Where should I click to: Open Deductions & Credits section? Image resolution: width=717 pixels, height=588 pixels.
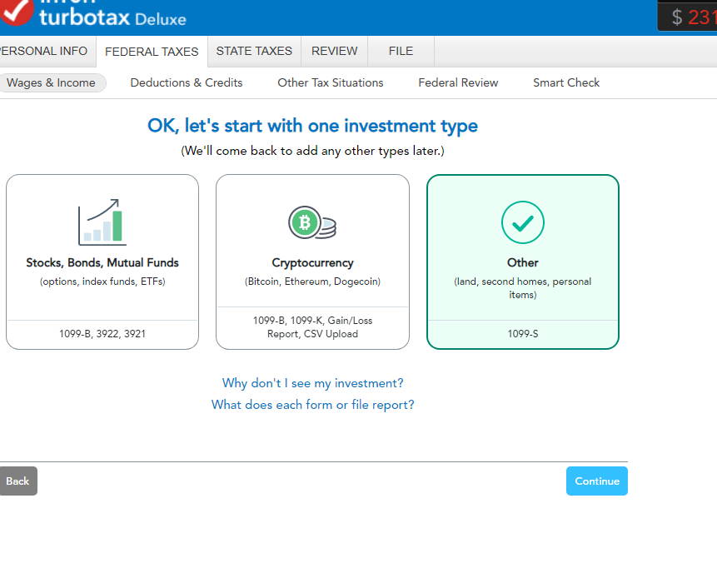point(187,82)
